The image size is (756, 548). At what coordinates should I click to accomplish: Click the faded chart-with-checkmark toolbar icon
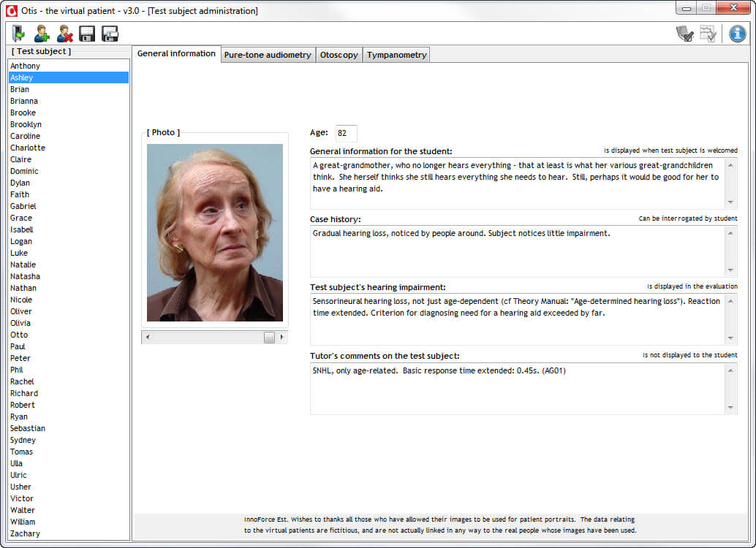pyautogui.click(x=708, y=34)
